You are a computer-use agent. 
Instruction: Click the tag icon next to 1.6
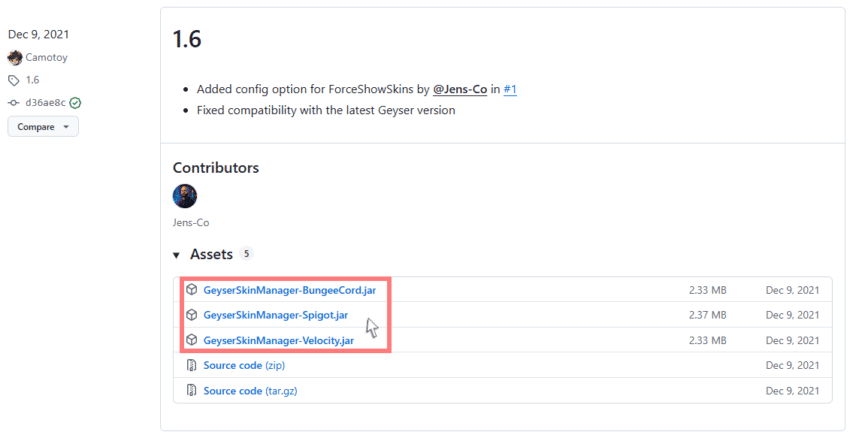click(x=14, y=80)
